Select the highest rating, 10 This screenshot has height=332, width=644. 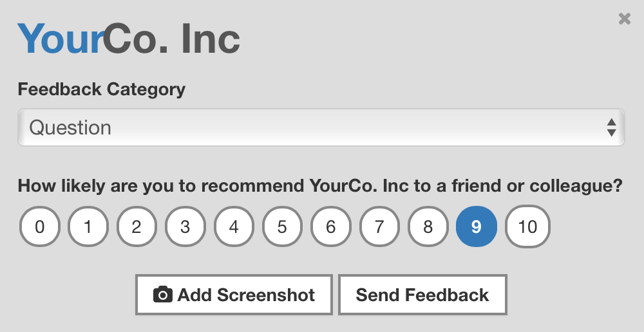(527, 226)
